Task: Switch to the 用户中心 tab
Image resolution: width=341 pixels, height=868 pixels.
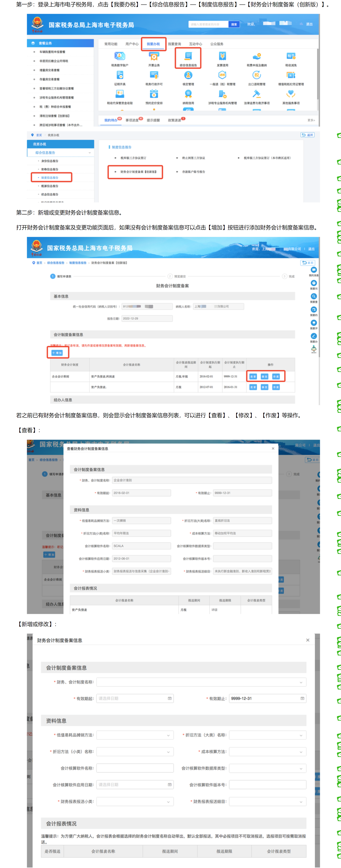Action: click(132, 44)
